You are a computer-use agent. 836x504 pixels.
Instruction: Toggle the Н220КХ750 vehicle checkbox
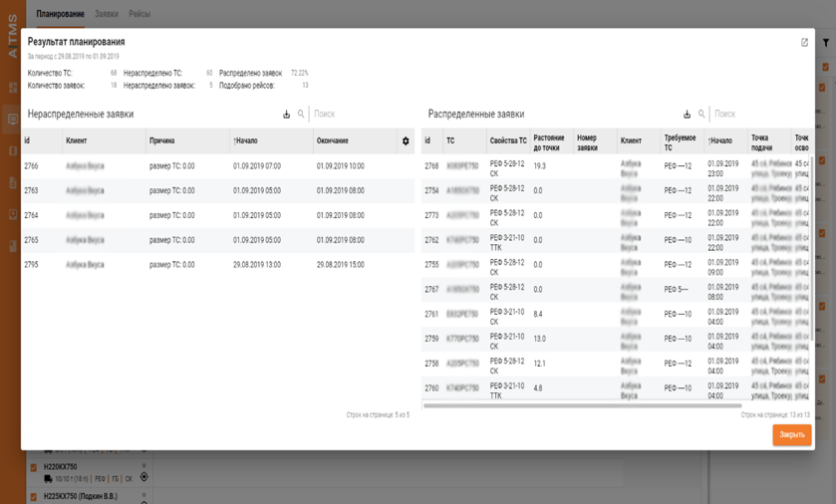[34, 467]
